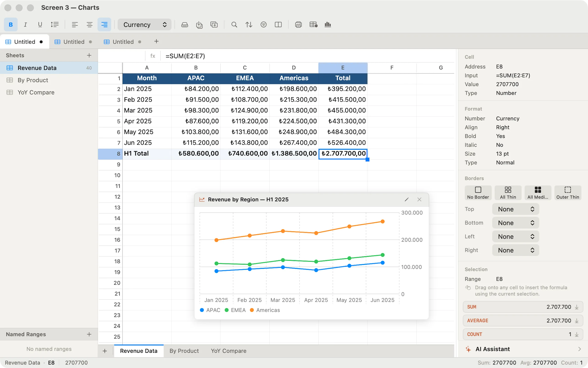The image size is (588, 368).
Task: Click the sort up-down arrows icon
Action: tap(249, 25)
